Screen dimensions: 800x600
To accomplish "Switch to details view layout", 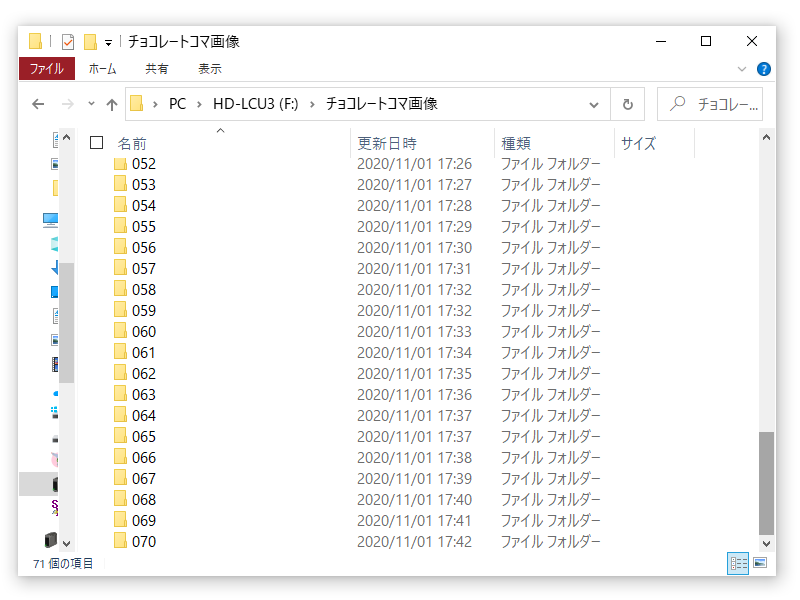I will tap(738, 563).
